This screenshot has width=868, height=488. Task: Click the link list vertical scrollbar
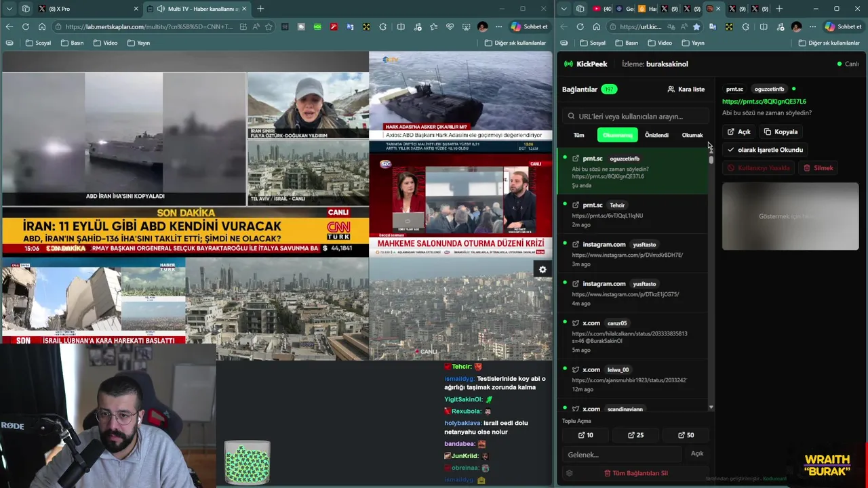point(711,161)
